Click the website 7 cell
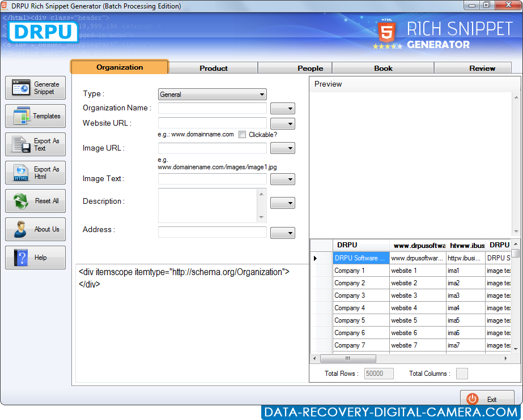The height and width of the screenshot is (420, 523). pos(418,345)
